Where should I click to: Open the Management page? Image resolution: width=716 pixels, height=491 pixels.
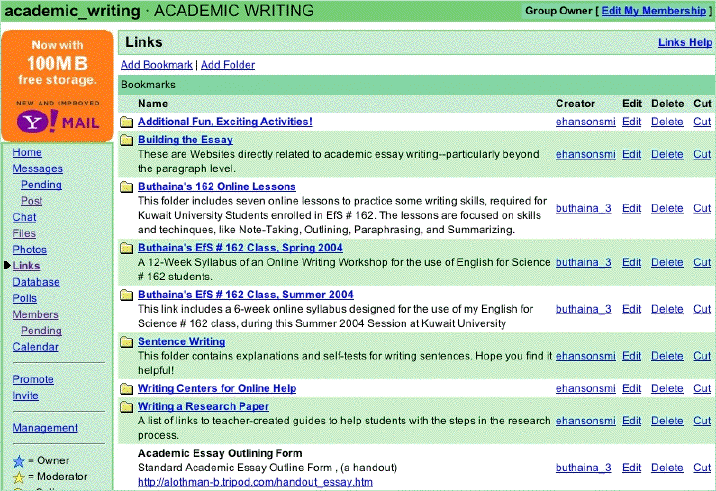point(45,428)
